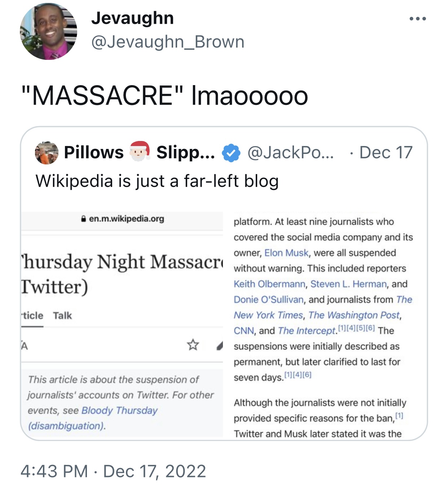Open Jevaughn's profile picture
The image size is (448, 498).
coord(48,31)
